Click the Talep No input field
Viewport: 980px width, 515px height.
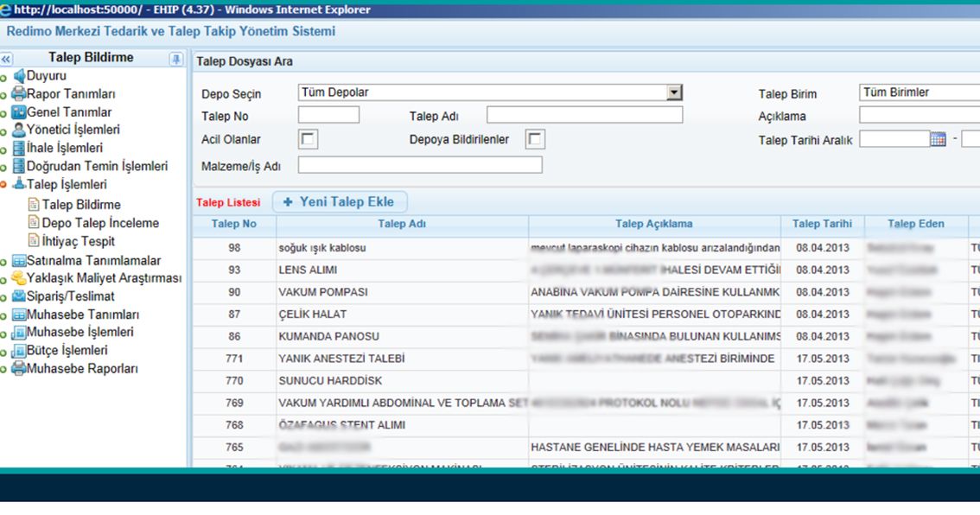tap(328, 115)
